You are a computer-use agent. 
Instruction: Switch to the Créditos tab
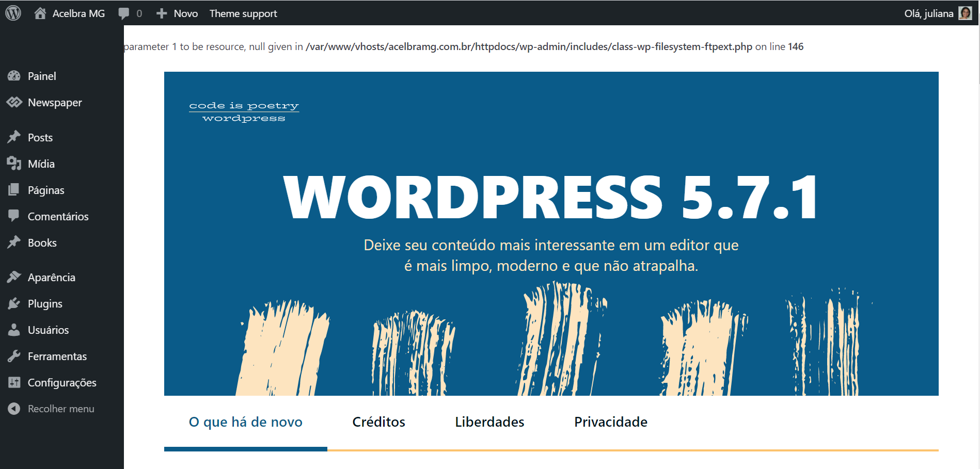click(x=378, y=422)
